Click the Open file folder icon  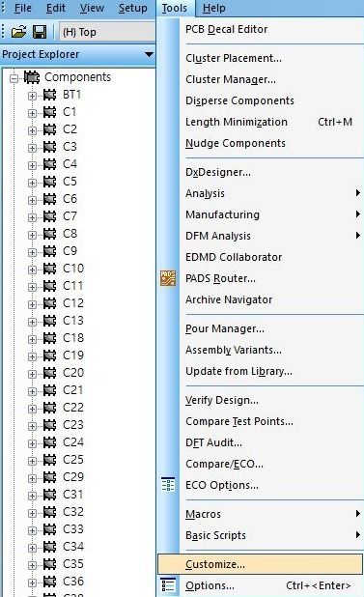pyautogui.click(x=18, y=32)
